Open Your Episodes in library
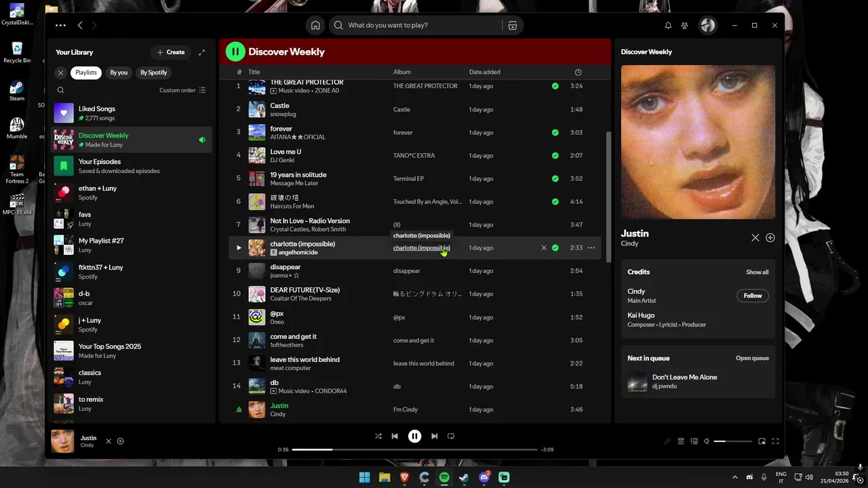Image resolution: width=868 pixels, height=488 pixels. (132, 166)
